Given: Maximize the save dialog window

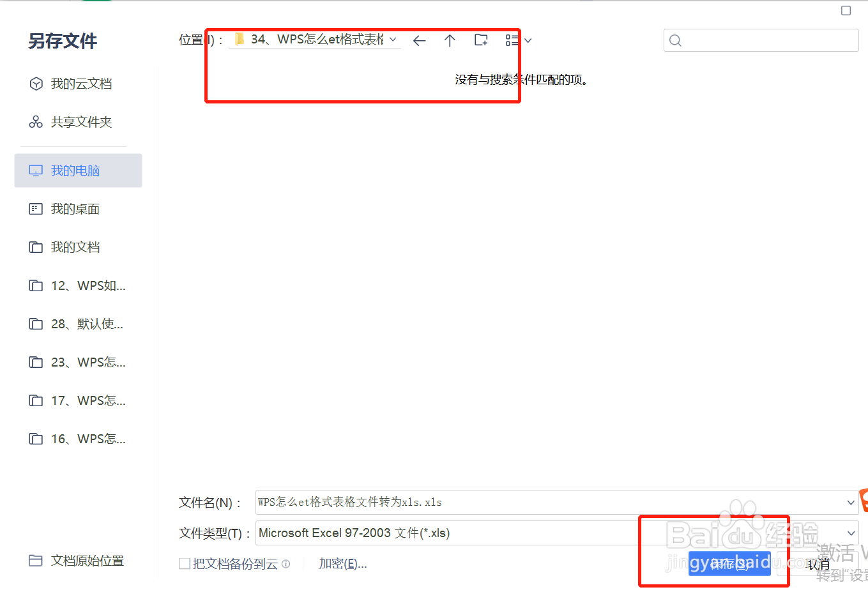Looking at the screenshot, I should tap(846, 10).
